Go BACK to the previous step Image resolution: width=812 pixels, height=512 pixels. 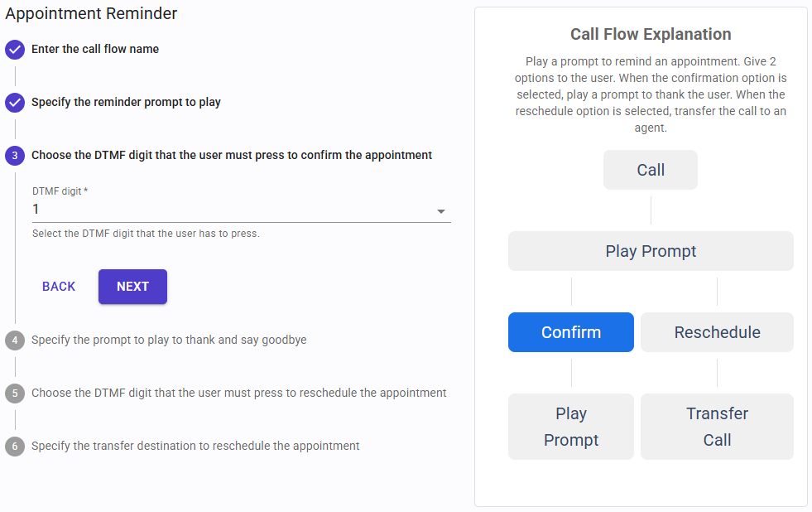pos(59,287)
